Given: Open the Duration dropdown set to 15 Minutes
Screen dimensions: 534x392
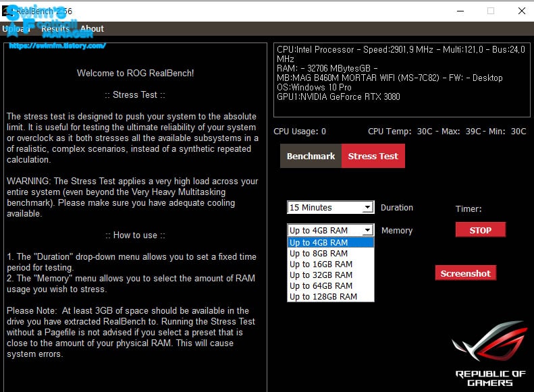Looking at the screenshot, I should click(x=330, y=207).
